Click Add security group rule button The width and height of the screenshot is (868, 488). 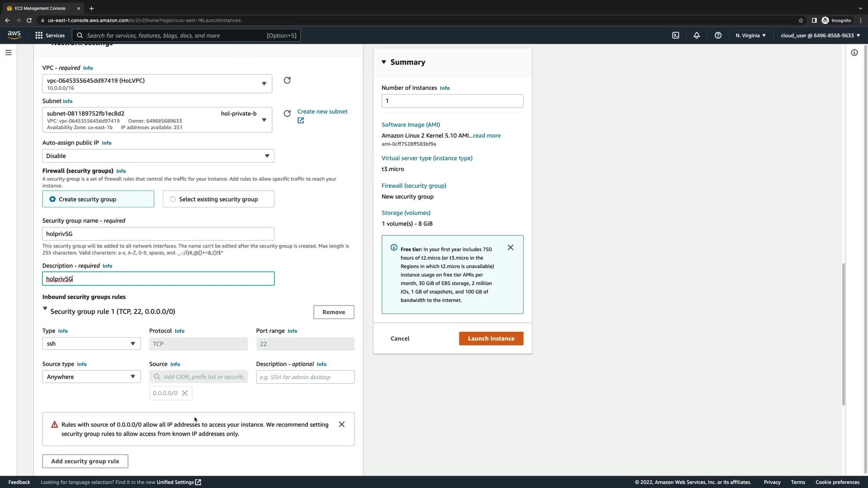click(x=85, y=461)
